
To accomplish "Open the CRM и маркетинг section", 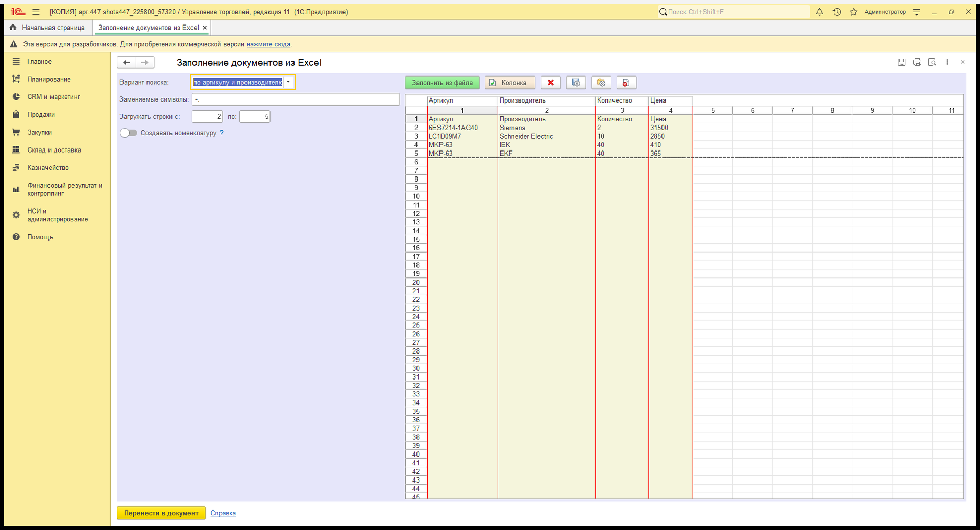I will [54, 97].
